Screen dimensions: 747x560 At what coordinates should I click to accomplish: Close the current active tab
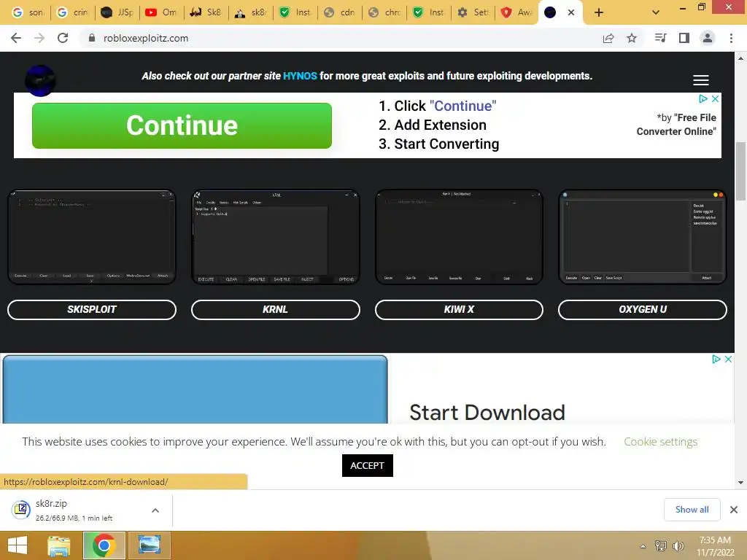pyautogui.click(x=571, y=12)
